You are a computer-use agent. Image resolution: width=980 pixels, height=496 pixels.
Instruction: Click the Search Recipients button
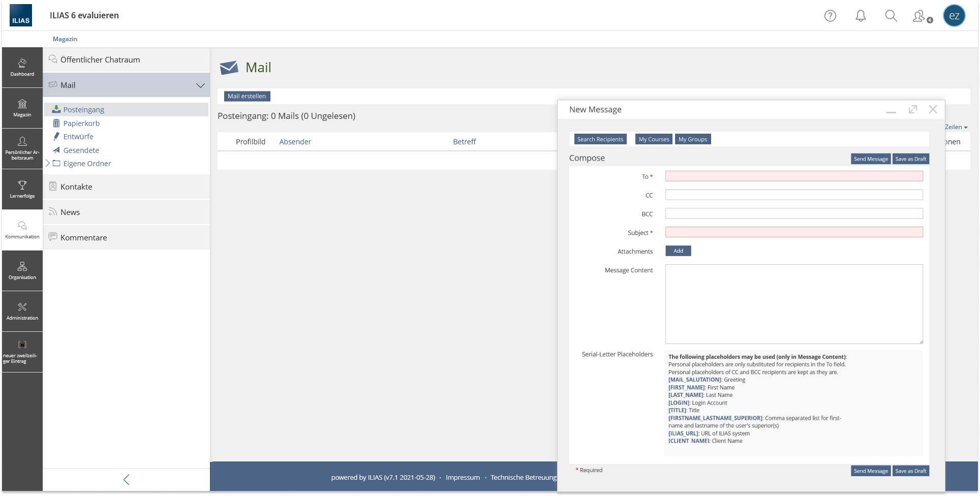click(600, 139)
